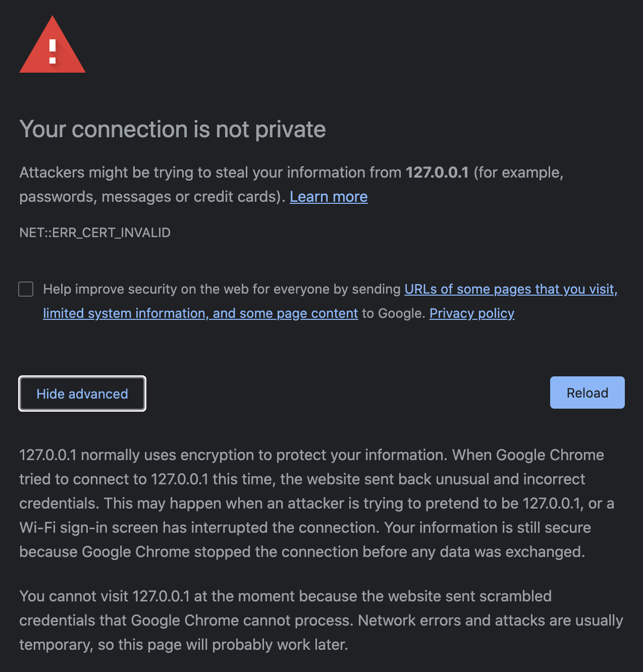This screenshot has height=672, width=643.
Task: Click the NET::ERR_CERT_INVALID error code
Action: (95, 233)
